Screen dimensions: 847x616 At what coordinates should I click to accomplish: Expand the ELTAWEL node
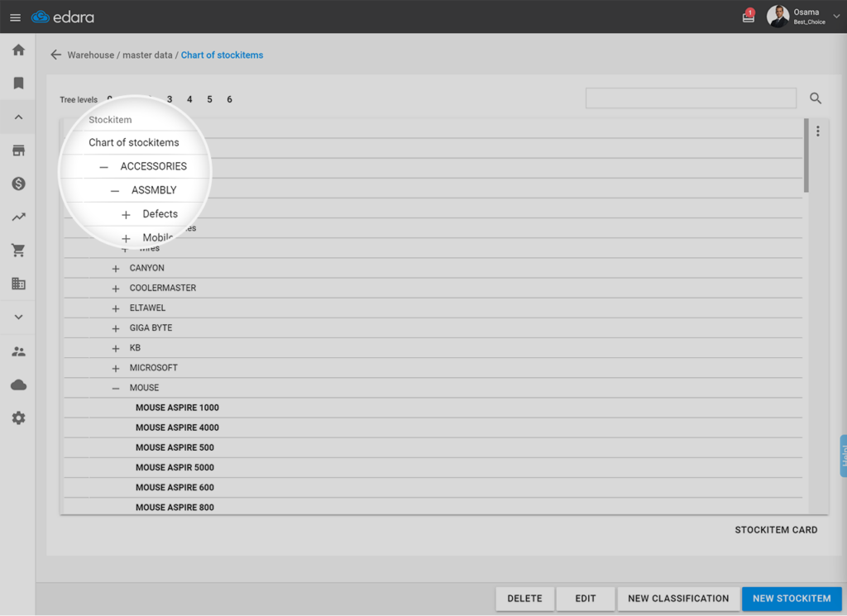click(x=116, y=308)
